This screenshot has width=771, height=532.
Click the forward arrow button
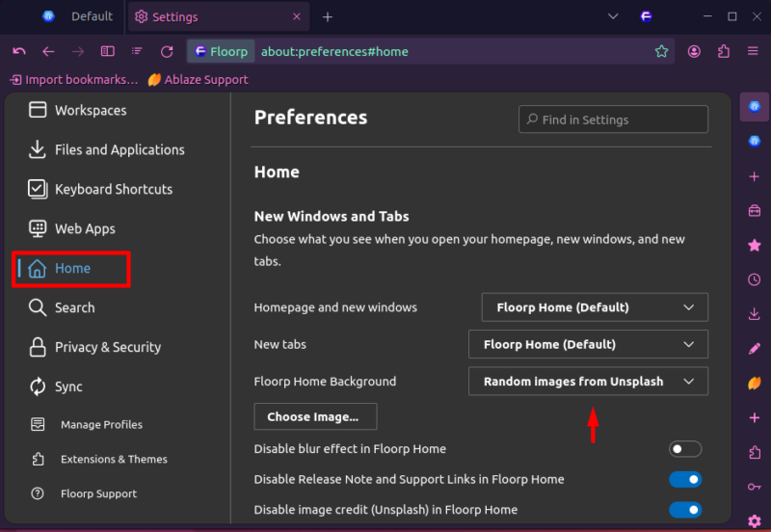point(78,51)
